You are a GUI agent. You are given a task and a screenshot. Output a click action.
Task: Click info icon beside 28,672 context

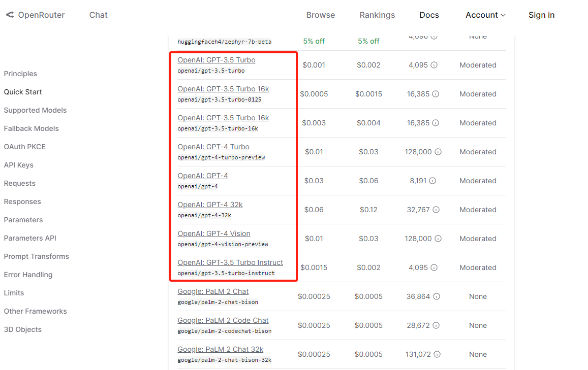tap(436, 325)
